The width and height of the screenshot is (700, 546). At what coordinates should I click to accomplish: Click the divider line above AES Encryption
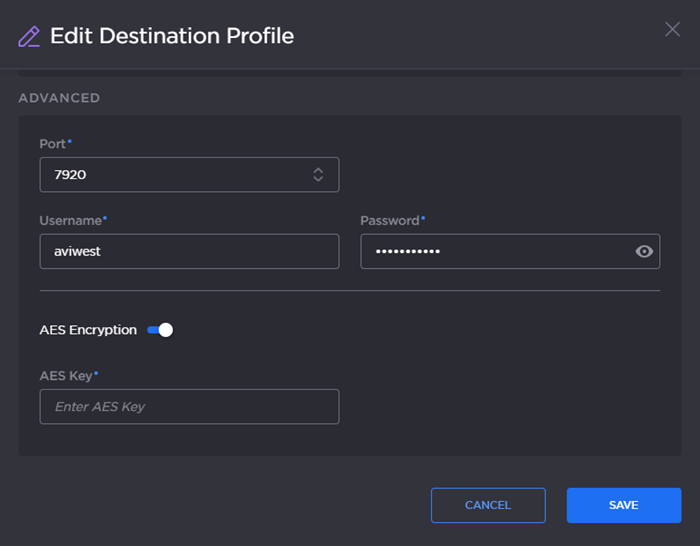350,291
